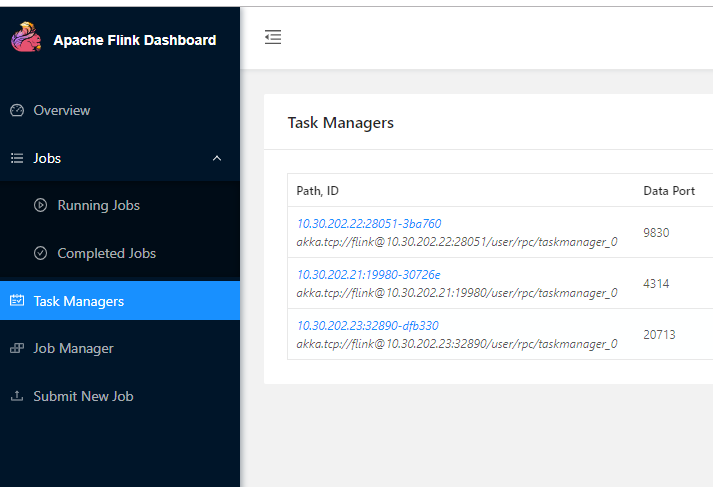The image size is (713, 487).
Task: Select data port value 9830
Action: 656,233
